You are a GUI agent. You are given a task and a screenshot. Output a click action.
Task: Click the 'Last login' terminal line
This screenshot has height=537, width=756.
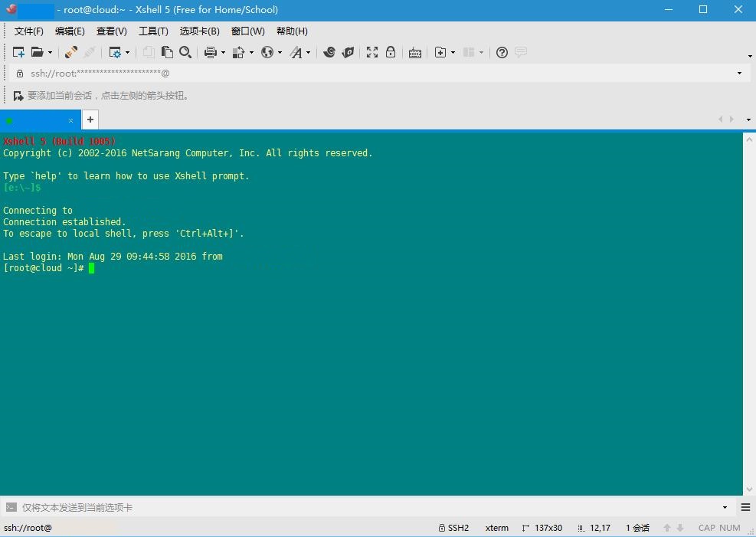(113, 257)
